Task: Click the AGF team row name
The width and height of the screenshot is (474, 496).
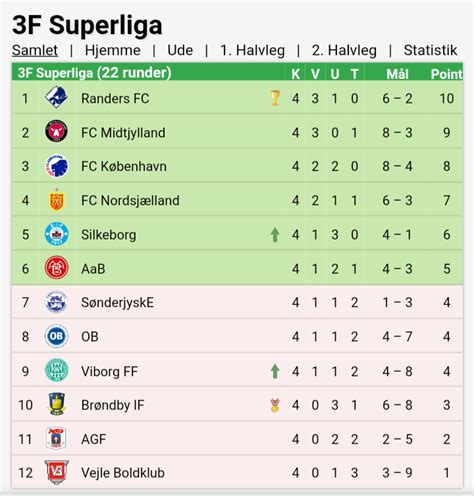Action: point(93,439)
